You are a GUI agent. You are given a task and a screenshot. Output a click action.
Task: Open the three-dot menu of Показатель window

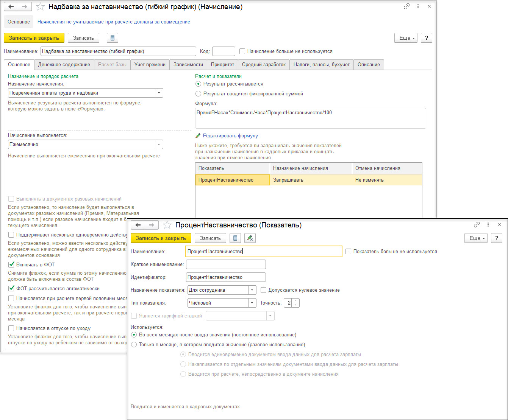(488, 225)
